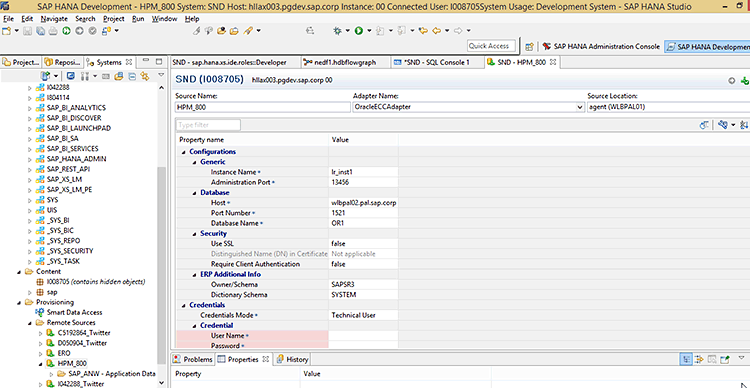The width and height of the screenshot is (750, 388).
Task: Select the Smart Data Access tree item
Action: (x=74, y=312)
